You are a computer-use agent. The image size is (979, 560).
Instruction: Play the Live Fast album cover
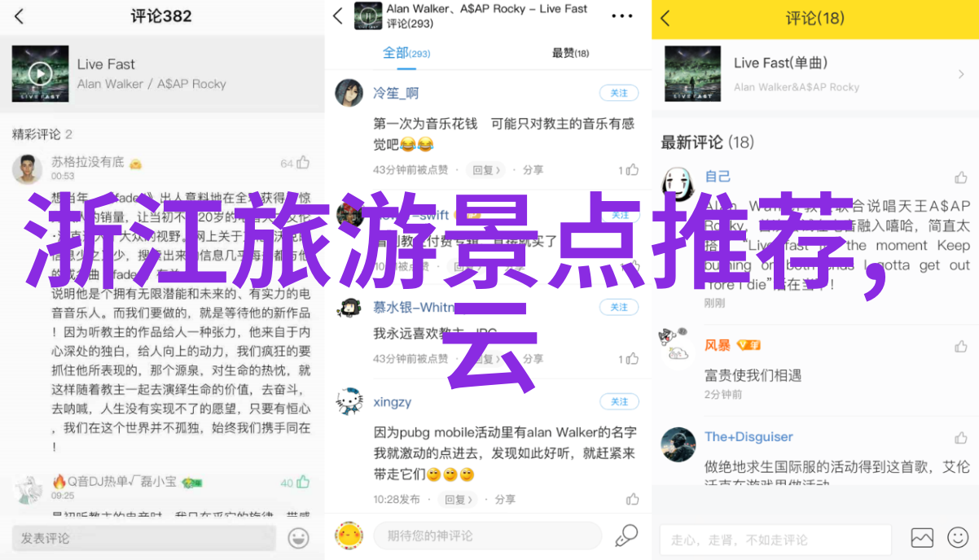point(40,73)
